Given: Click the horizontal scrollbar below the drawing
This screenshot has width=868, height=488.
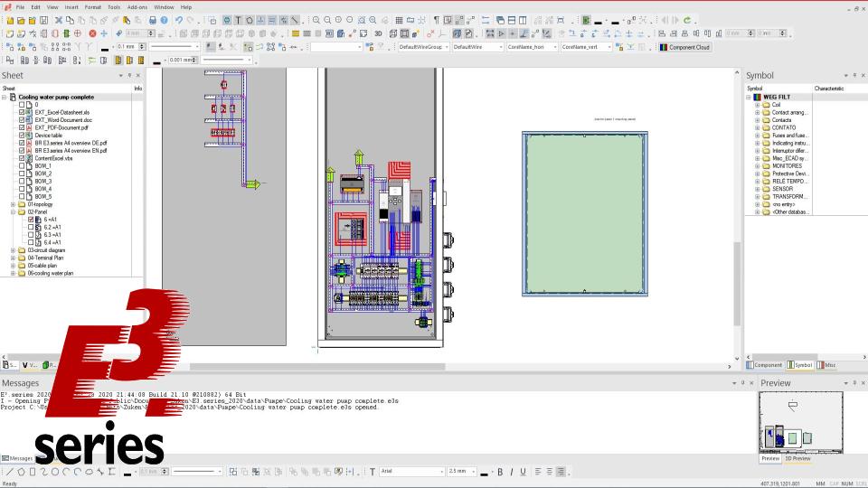Looking at the screenshot, I should coord(317,367).
